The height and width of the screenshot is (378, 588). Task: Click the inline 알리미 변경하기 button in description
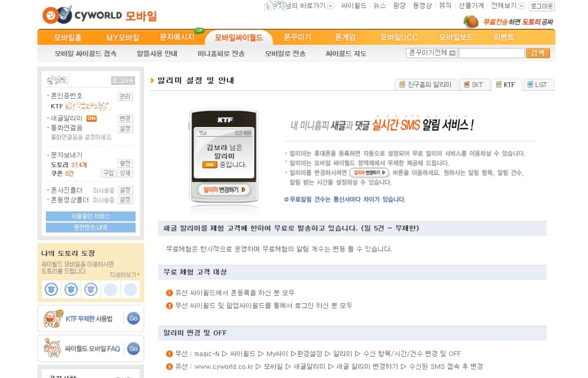[x=369, y=172]
